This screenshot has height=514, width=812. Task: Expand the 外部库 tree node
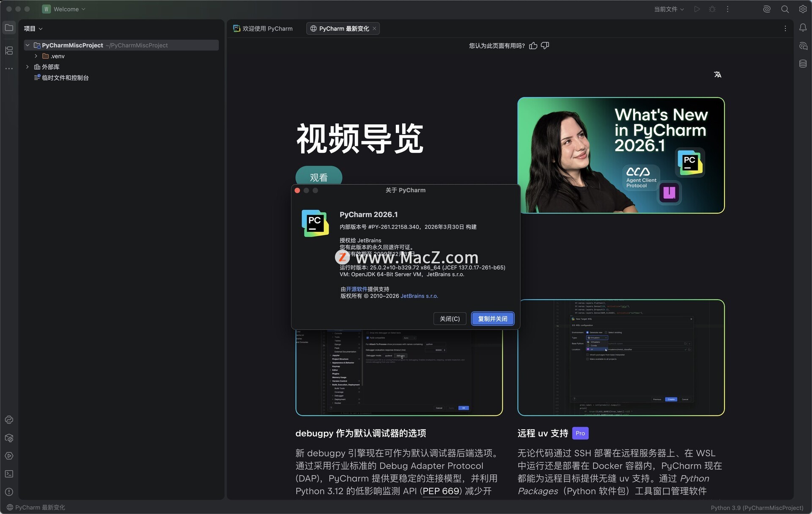(x=27, y=67)
